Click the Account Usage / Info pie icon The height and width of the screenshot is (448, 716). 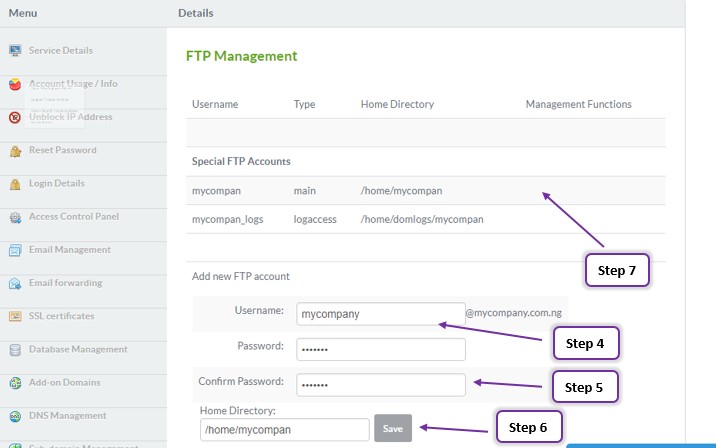pyautogui.click(x=15, y=84)
